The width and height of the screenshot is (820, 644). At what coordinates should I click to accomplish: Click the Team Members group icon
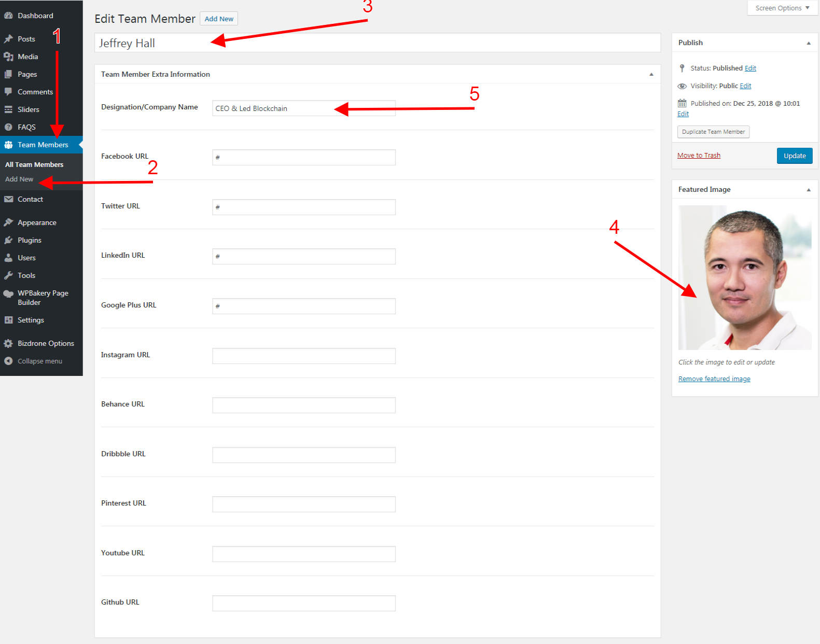[8, 145]
